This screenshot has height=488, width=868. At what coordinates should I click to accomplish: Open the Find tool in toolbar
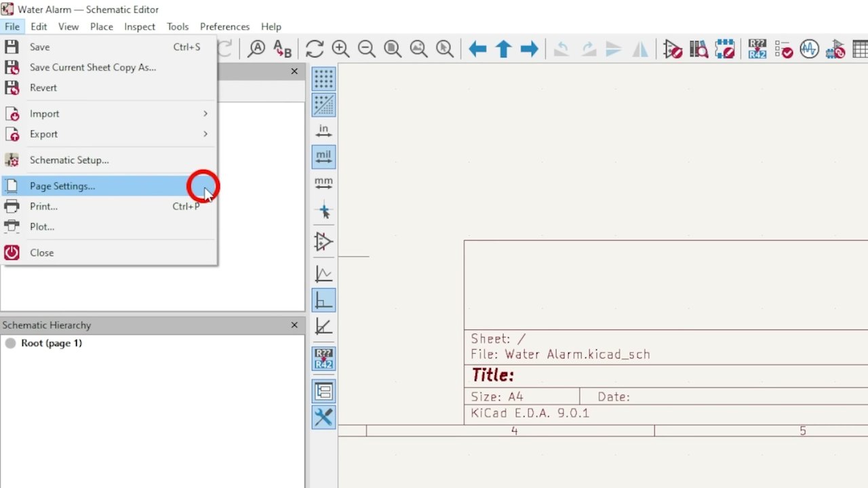[x=256, y=49]
